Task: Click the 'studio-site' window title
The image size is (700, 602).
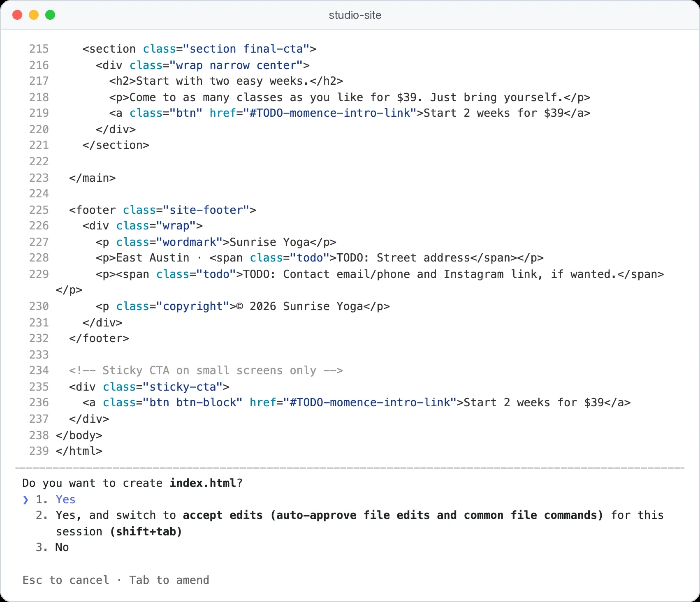Action: click(x=355, y=15)
